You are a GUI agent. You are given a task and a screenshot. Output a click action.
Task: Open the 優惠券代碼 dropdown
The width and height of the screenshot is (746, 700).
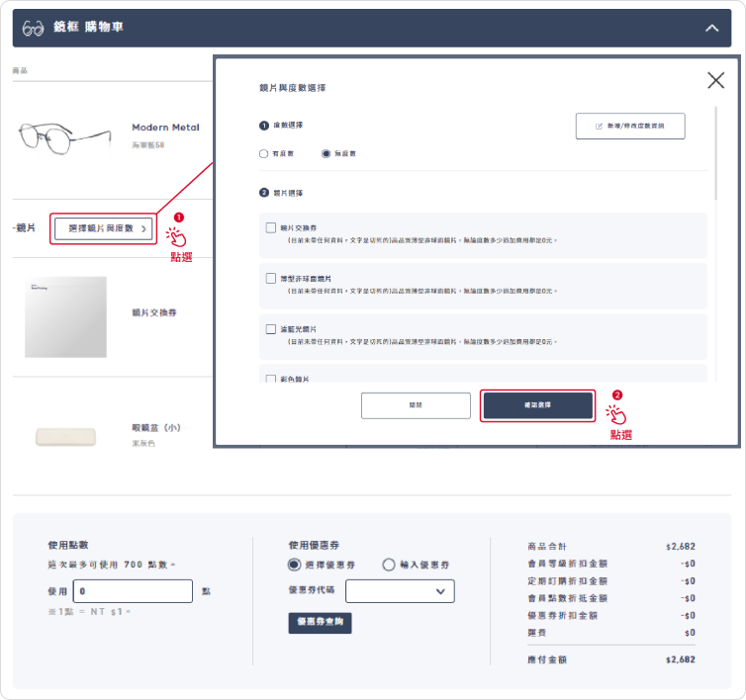tap(400, 591)
